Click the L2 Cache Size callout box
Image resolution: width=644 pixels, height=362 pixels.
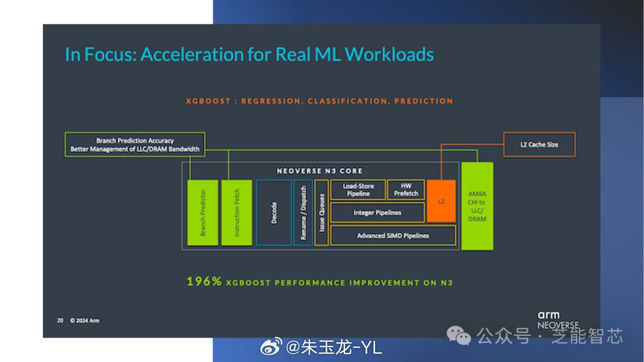(x=539, y=144)
